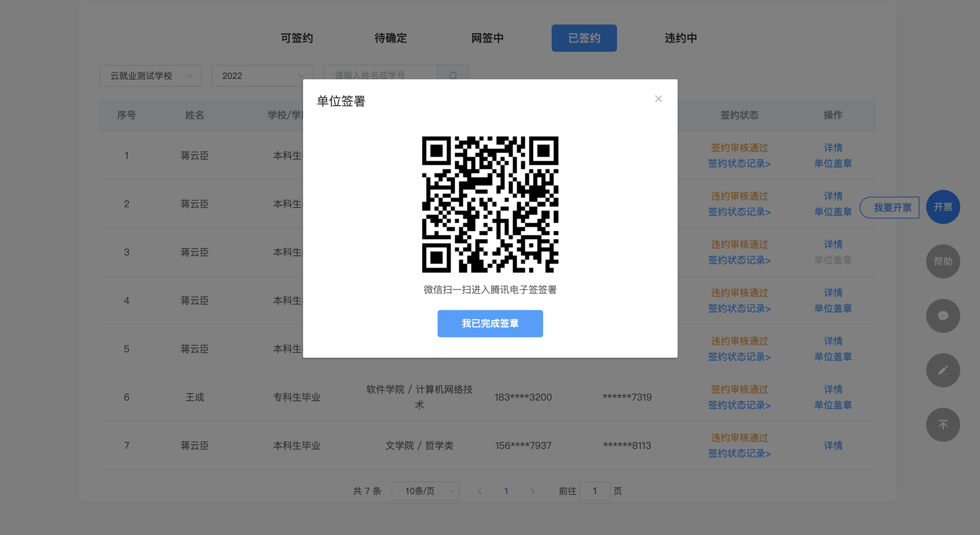Click the page number jump input field

click(594, 491)
